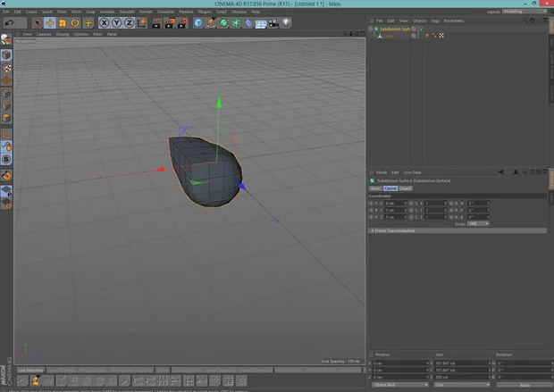554x392 pixels.
Task: Expand the Freeze Transformation section
Action: click(x=393, y=230)
